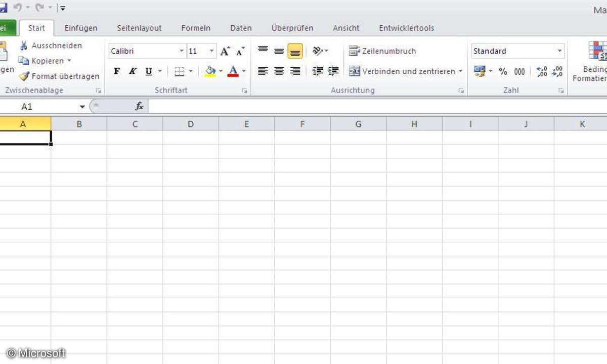Open Zahl dialog launcher
The width and height of the screenshot is (607, 364).
pyautogui.click(x=561, y=91)
